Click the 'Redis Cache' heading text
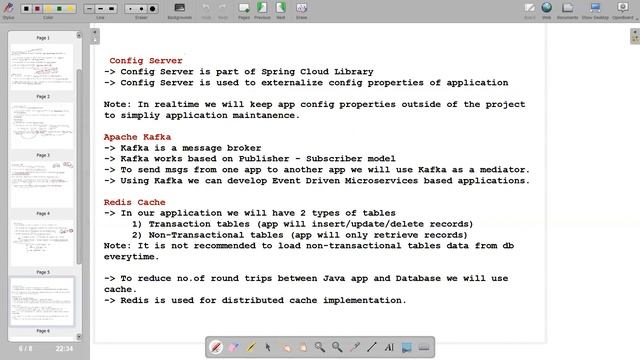The image size is (640, 360). coord(134,202)
